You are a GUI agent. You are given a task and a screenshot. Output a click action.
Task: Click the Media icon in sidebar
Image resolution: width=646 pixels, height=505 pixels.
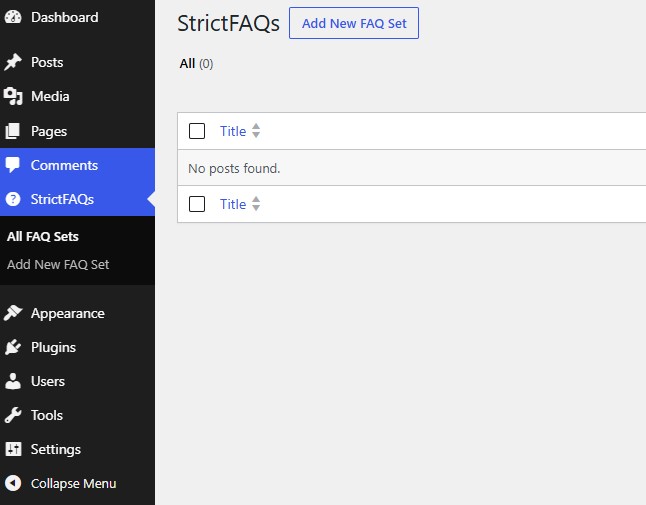(13, 96)
